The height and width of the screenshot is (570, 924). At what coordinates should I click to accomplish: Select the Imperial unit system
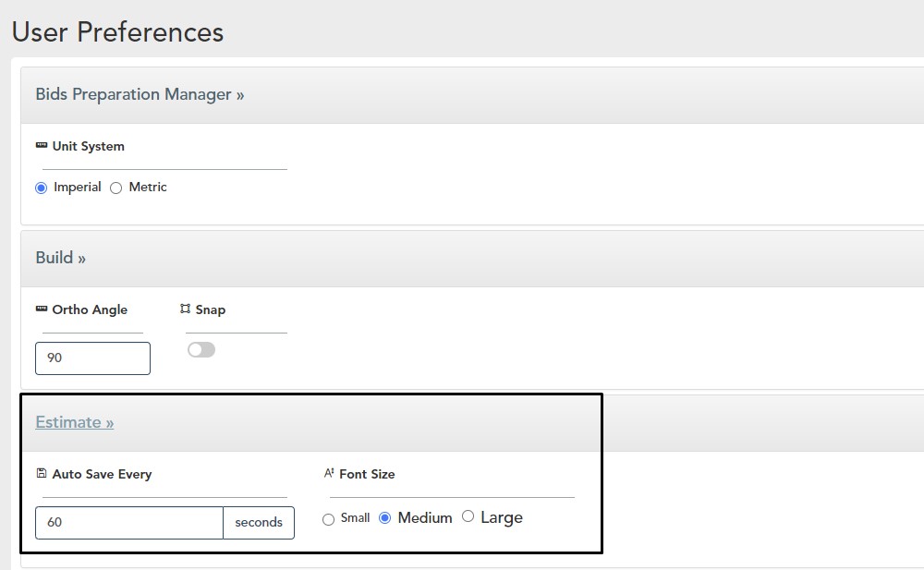pyautogui.click(x=41, y=188)
